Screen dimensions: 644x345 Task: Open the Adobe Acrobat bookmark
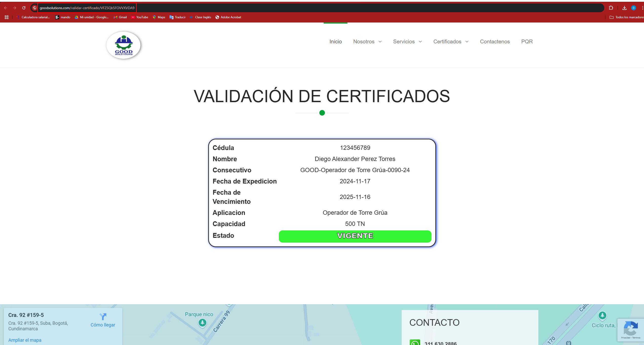point(228,17)
